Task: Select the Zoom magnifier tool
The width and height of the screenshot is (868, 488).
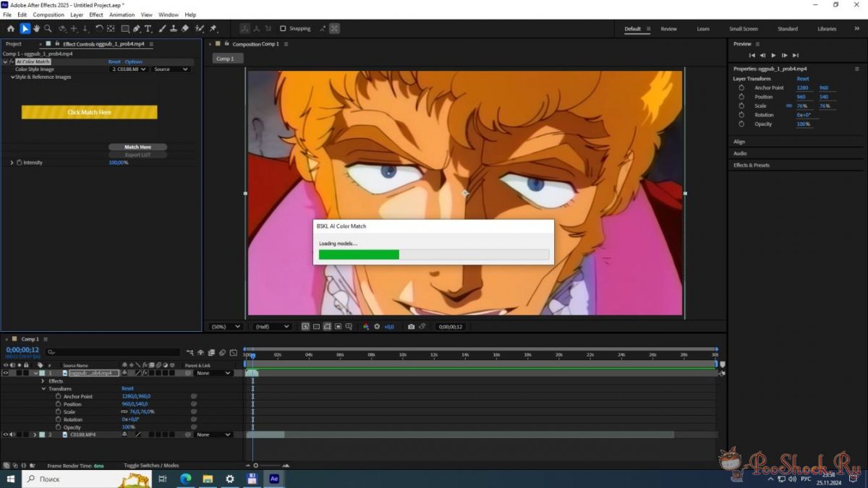Action: pyautogui.click(x=48, y=29)
